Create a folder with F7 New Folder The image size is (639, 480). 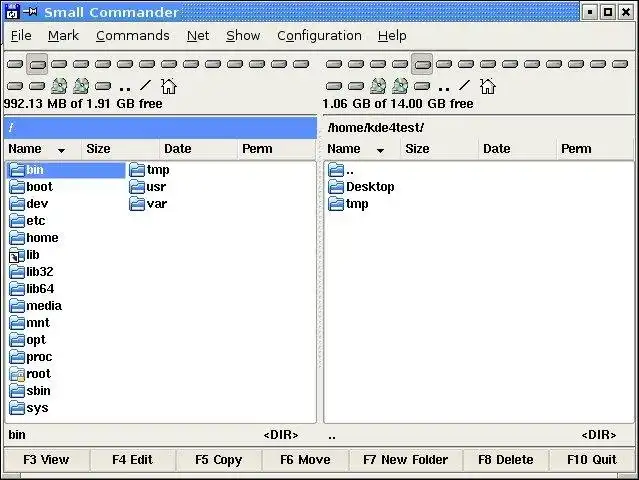click(405, 460)
